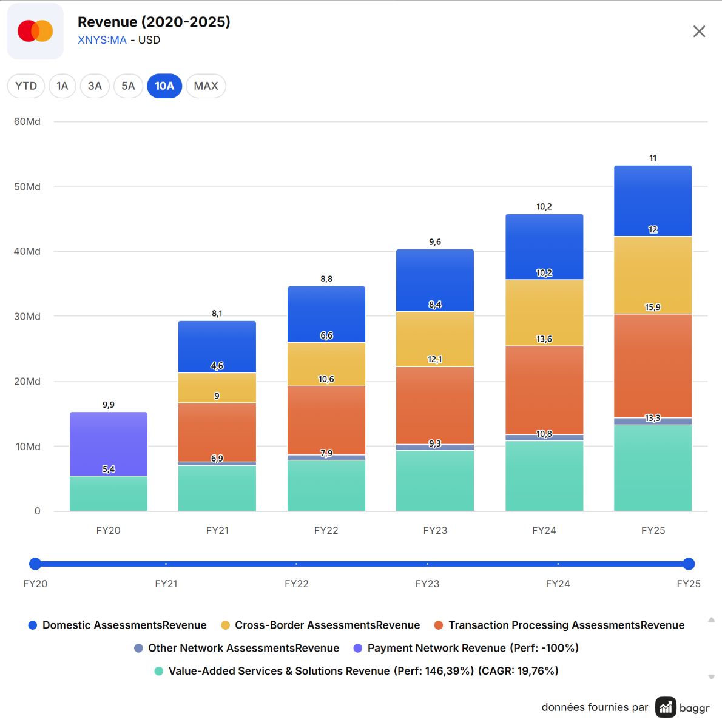722x728 pixels.
Task: Select the MAX time range
Action: 206,86
